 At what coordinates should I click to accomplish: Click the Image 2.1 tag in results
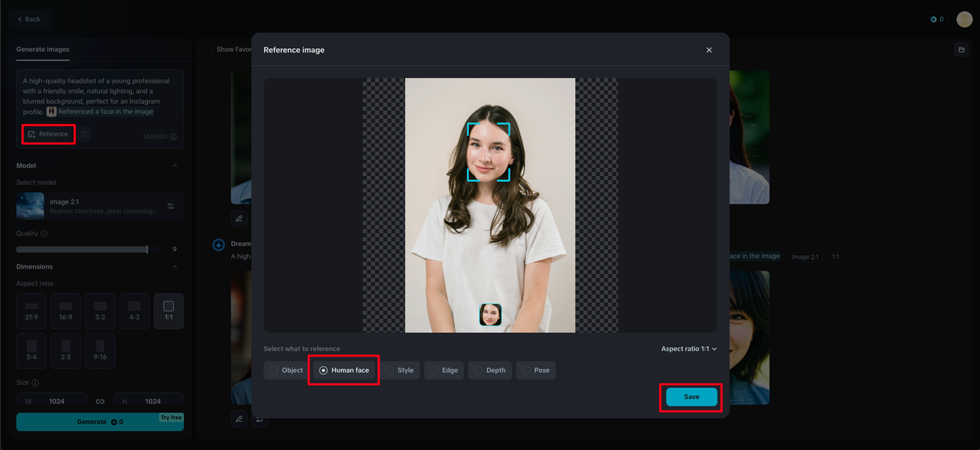805,257
